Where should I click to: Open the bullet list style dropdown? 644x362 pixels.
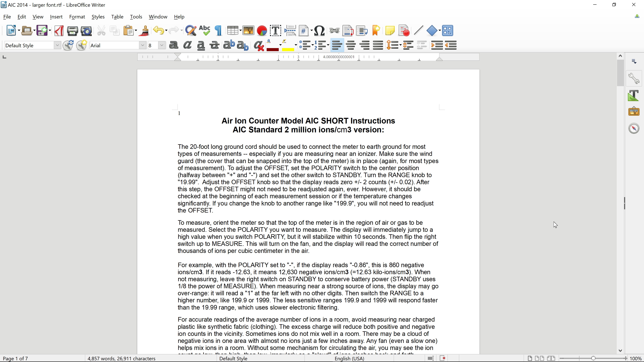click(312, 45)
